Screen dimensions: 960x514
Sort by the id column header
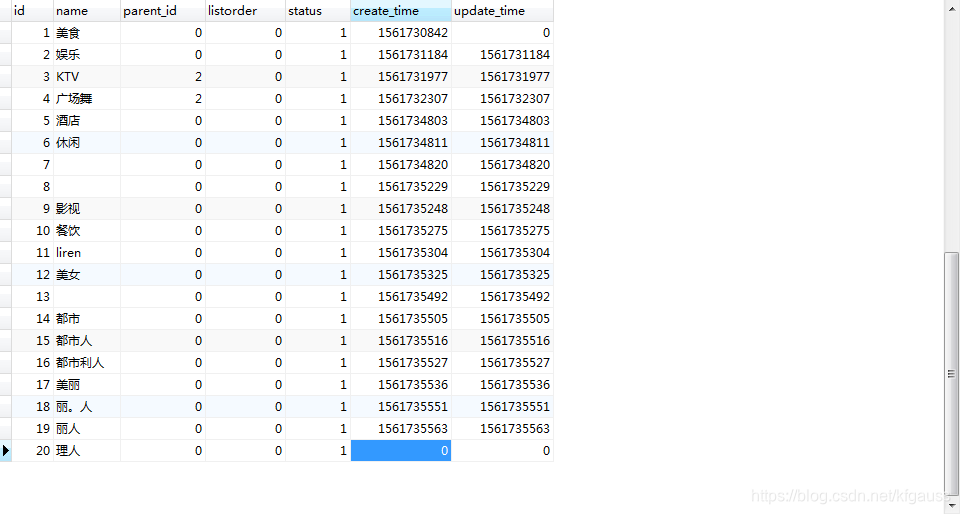32,11
